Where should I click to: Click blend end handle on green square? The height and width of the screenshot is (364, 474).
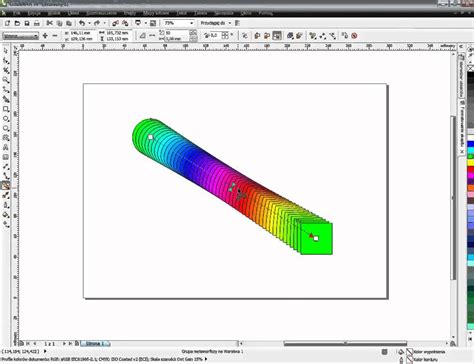pyautogui.click(x=316, y=238)
